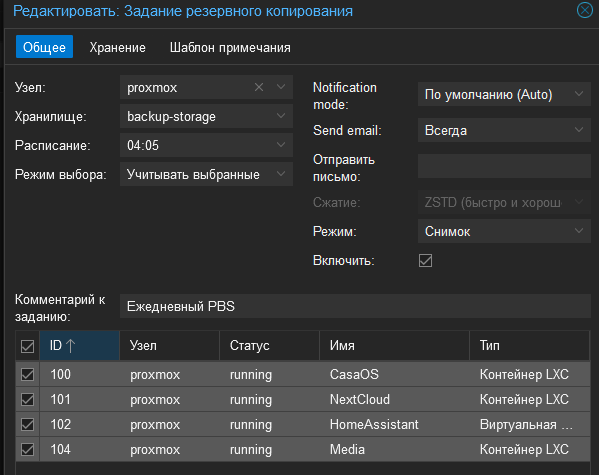Expand the Узел node dropdown
The width and height of the screenshot is (599, 475).
281,88
